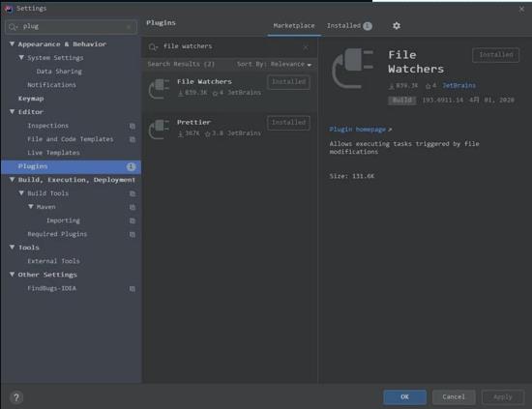Click the plugin search magnifier icon
The height and width of the screenshot is (409, 532).
153,46
